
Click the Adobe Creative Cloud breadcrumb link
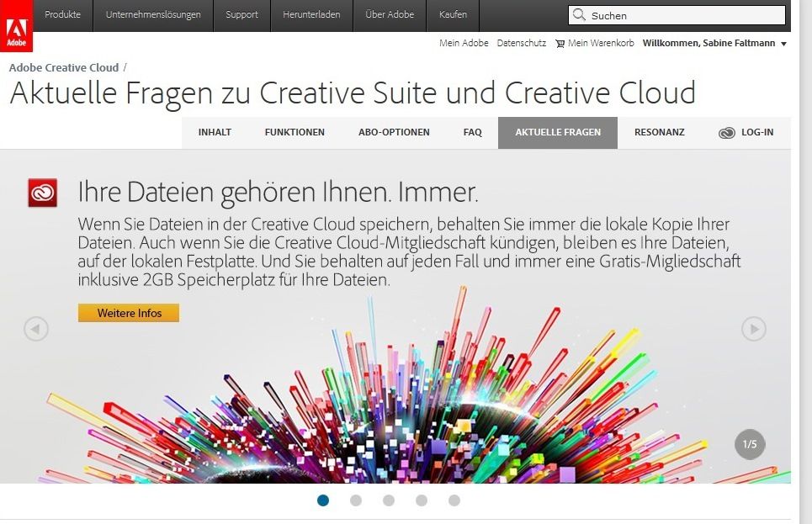[x=64, y=68]
